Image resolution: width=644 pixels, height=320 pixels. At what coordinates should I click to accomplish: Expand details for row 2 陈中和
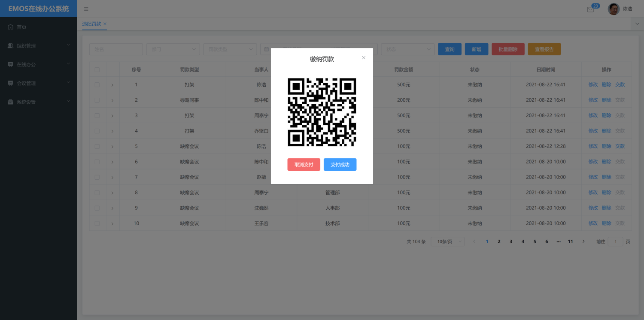[112, 100]
